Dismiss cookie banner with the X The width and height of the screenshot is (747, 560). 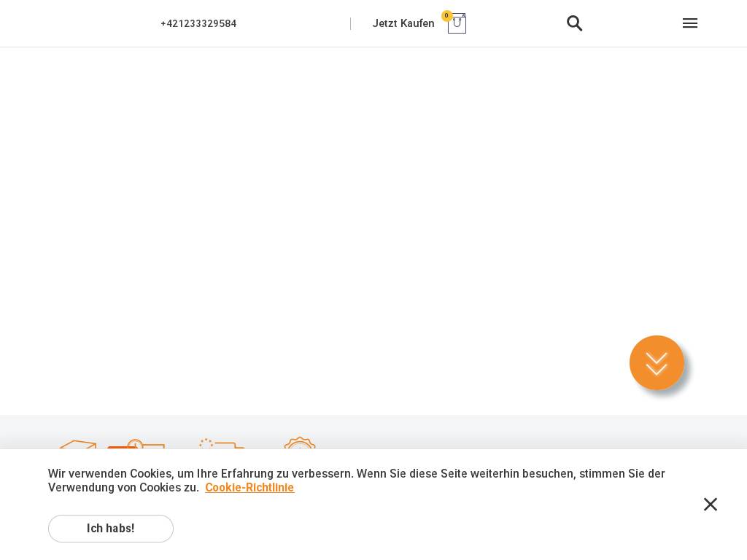pos(711,505)
